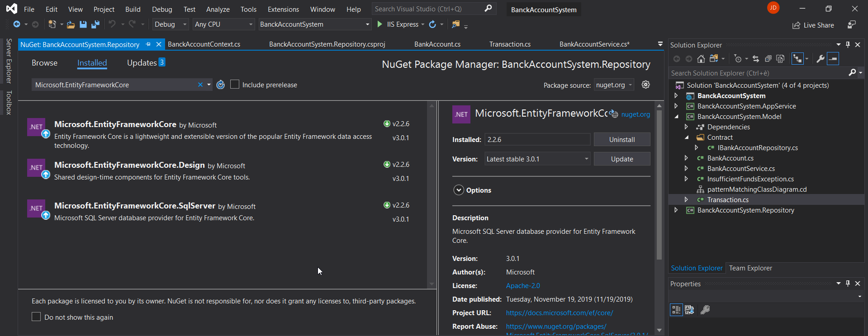Click the Save All toolbar icon
This screenshot has height=336, width=868.
tap(95, 24)
